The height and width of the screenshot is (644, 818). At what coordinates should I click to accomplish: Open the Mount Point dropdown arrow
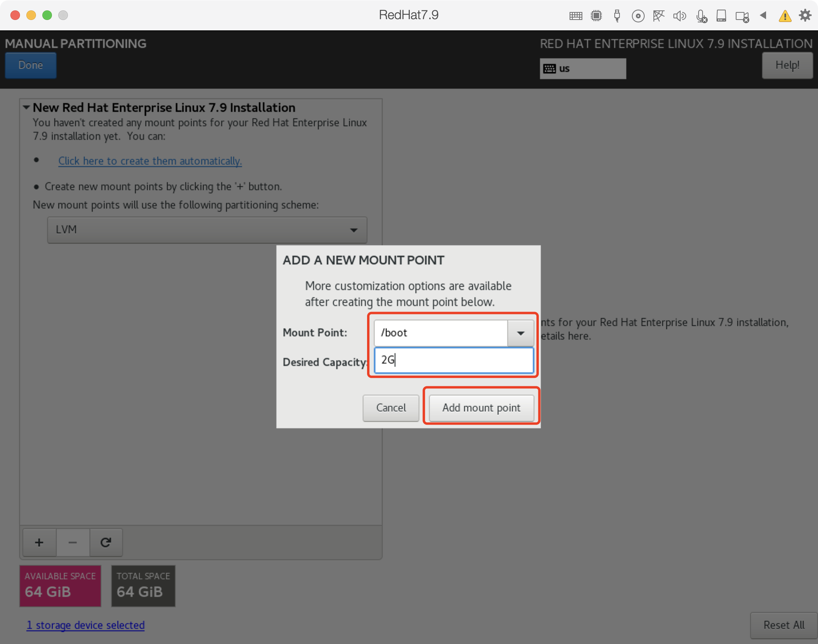click(x=520, y=333)
